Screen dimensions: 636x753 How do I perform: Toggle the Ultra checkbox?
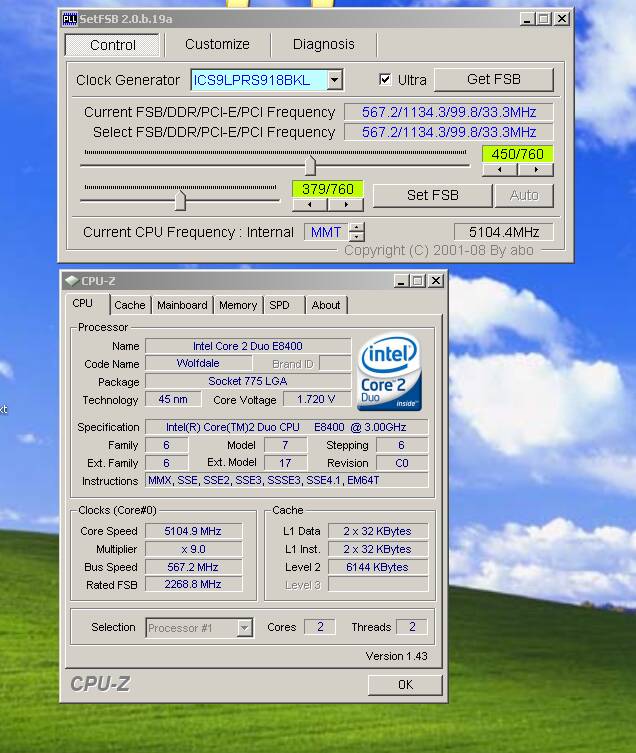pos(385,79)
